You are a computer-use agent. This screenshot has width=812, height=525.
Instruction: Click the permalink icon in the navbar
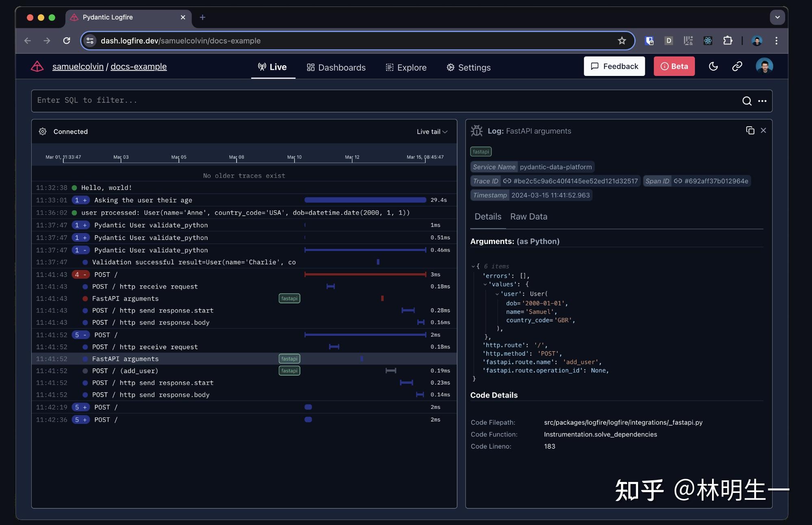737,66
